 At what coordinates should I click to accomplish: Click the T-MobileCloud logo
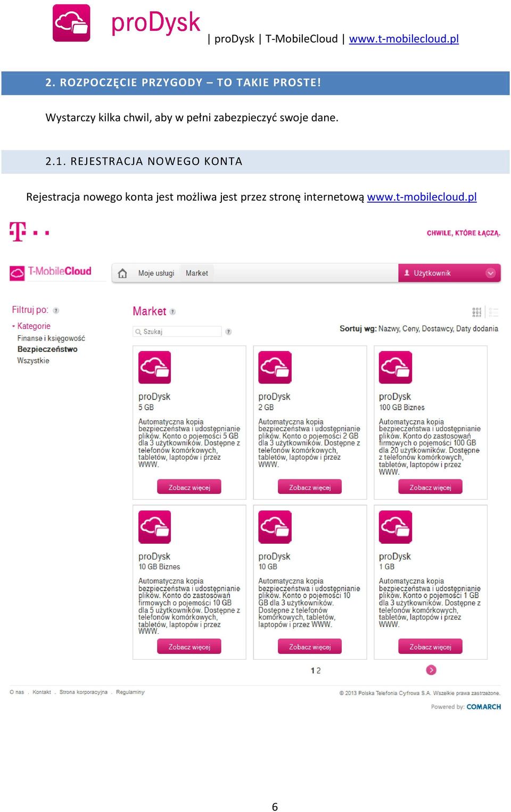(x=51, y=272)
